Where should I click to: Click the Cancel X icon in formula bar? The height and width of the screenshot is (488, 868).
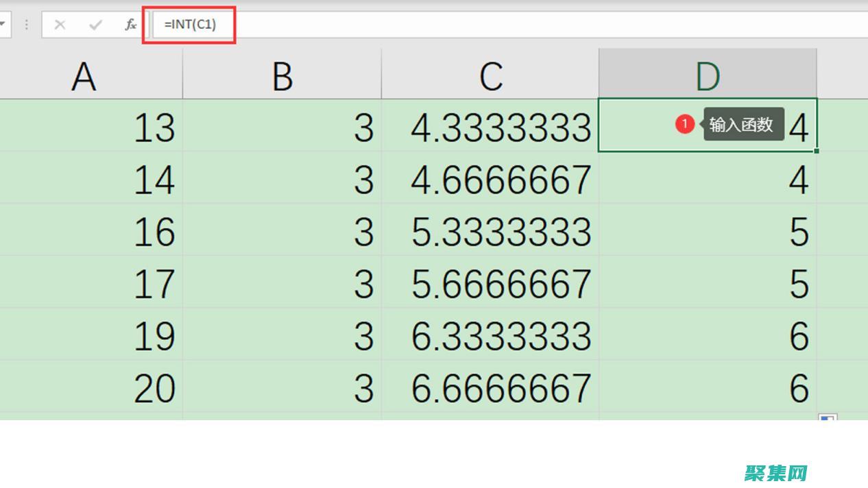tap(60, 25)
